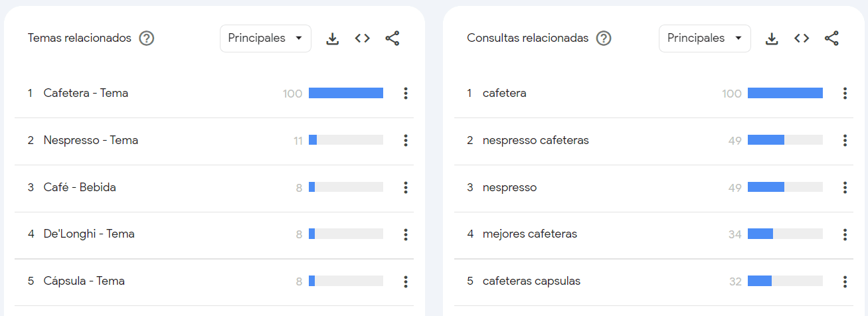Open more options for mejores cafeteras query
868x316 pixels.
pyautogui.click(x=845, y=234)
